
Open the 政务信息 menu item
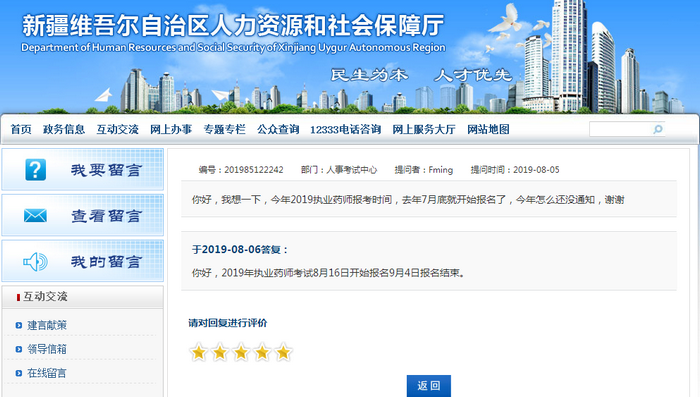(64, 130)
